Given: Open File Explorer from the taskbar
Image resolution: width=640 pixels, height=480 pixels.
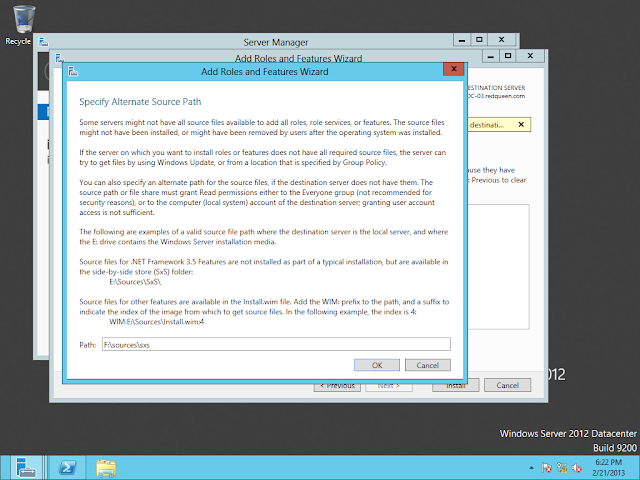Looking at the screenshot, I should 106,467.
